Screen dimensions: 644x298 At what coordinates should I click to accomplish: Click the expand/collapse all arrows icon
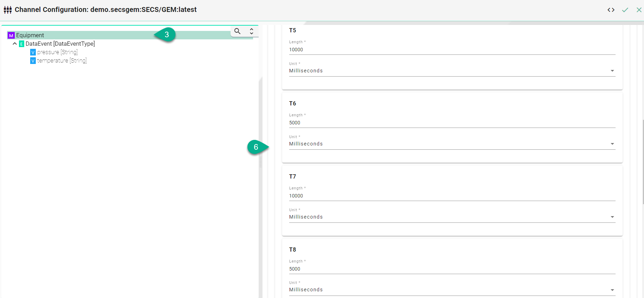pyautogui.click(x=251, y=31)
